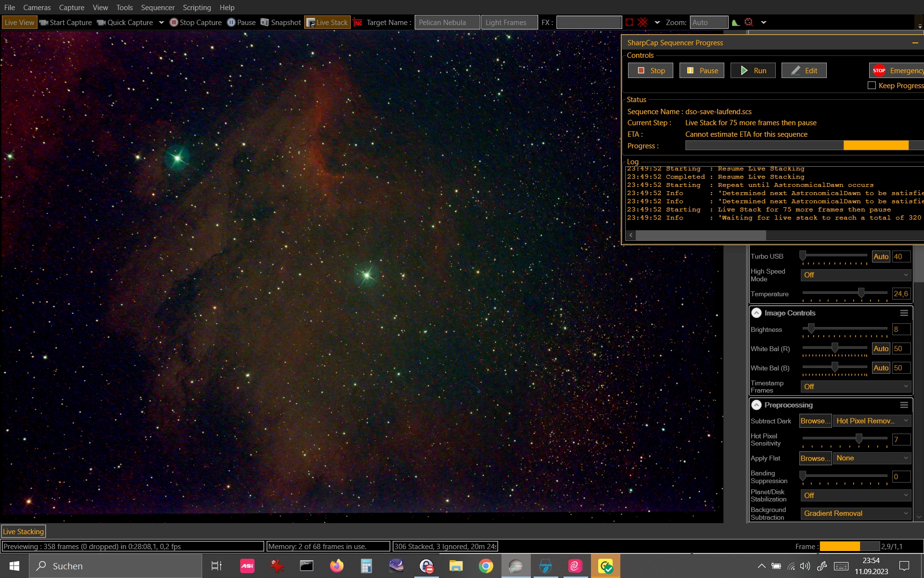924x578 pixels.
Task: Click Browse for Subtract Dark
Action: (x=815, y=421)
